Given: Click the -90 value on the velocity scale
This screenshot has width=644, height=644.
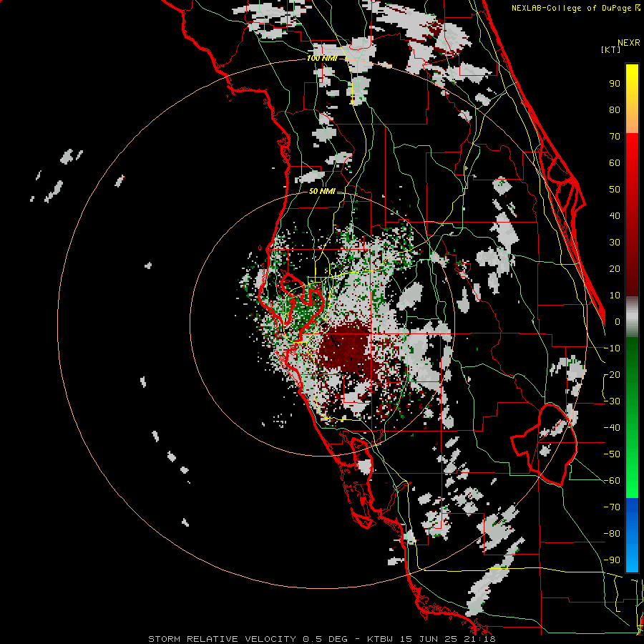Looking at the screenshot, I should pyautogui.click(x=613, y=560).
